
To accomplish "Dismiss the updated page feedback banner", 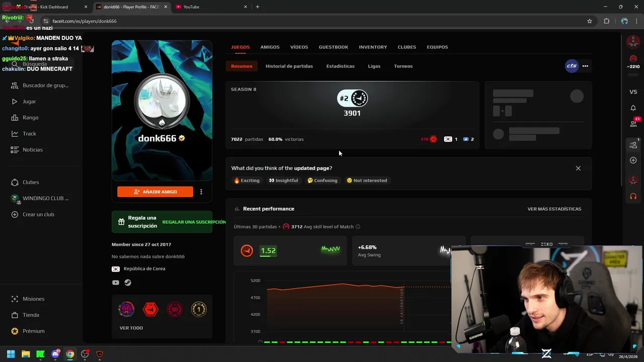I will 578,168.
